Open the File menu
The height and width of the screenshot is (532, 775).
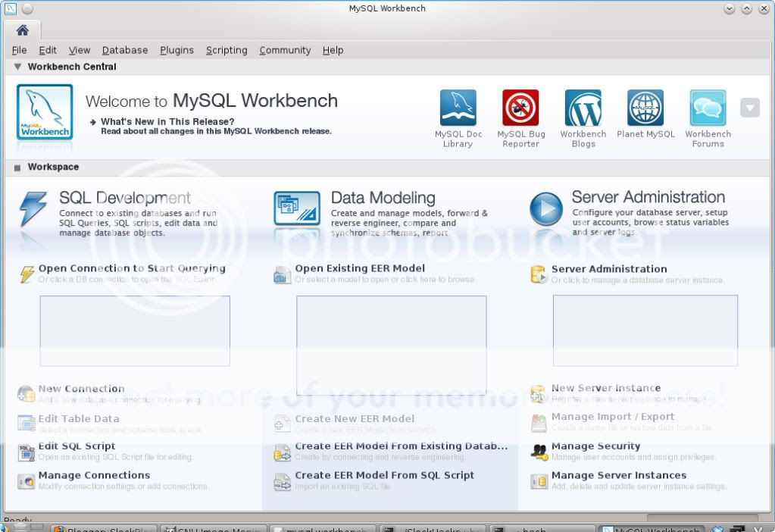click(19, 50)
